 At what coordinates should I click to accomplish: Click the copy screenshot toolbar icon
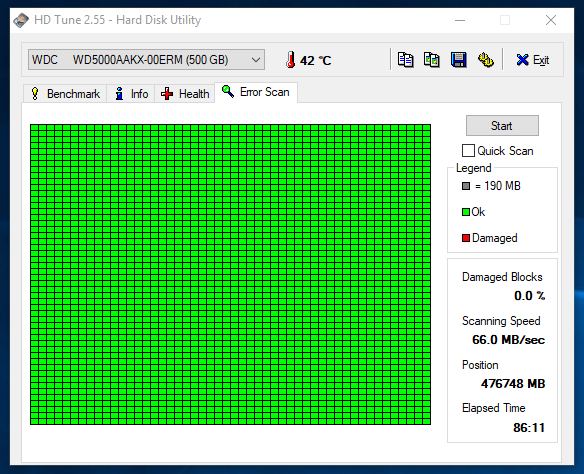tap(431, 60)
